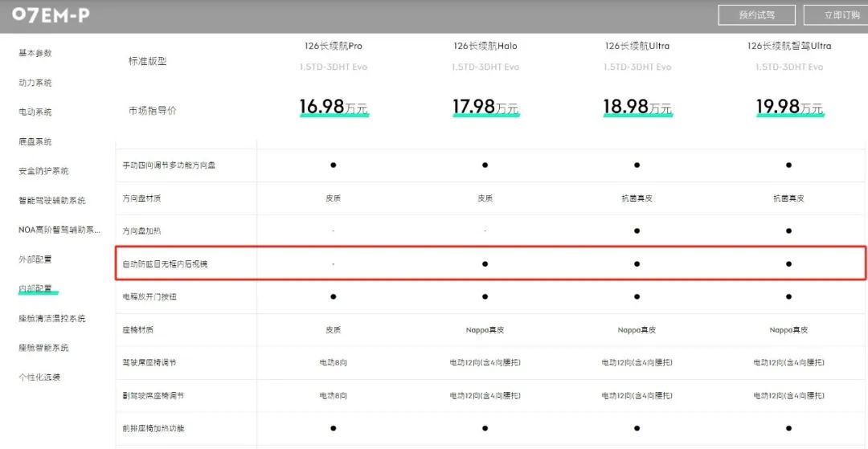Open the NOA高阶智驾辅助 sidebar item

pos(59,230)
